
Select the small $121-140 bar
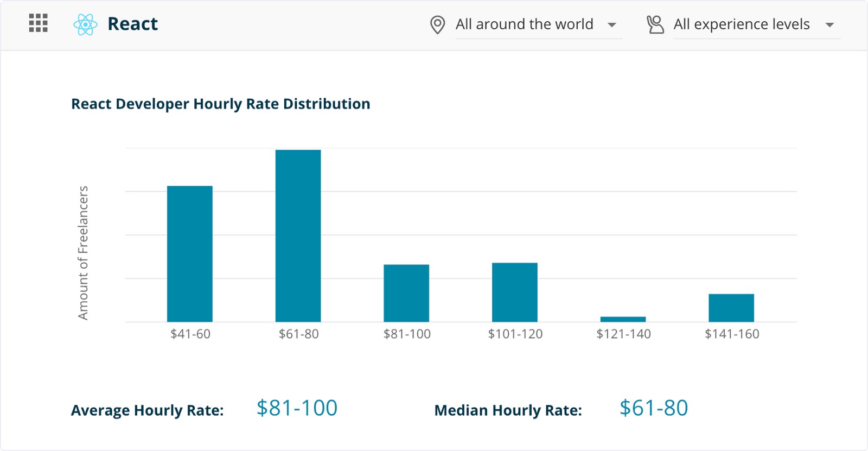click(x=623, y=319)
